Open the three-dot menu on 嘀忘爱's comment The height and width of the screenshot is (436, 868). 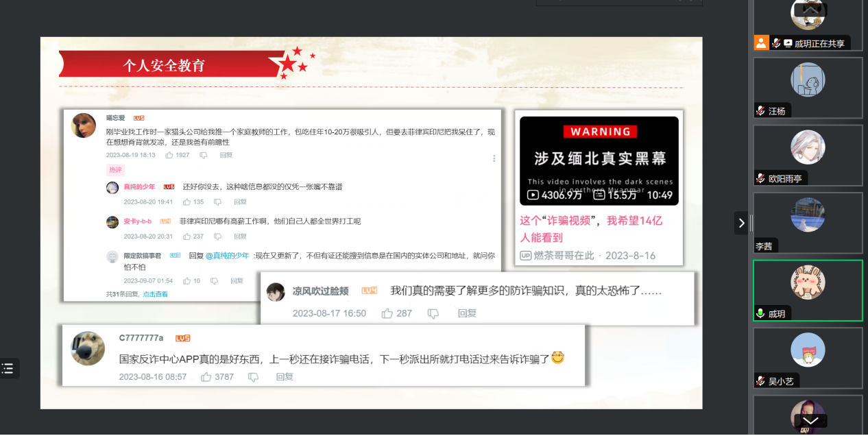tap(494, 158)
